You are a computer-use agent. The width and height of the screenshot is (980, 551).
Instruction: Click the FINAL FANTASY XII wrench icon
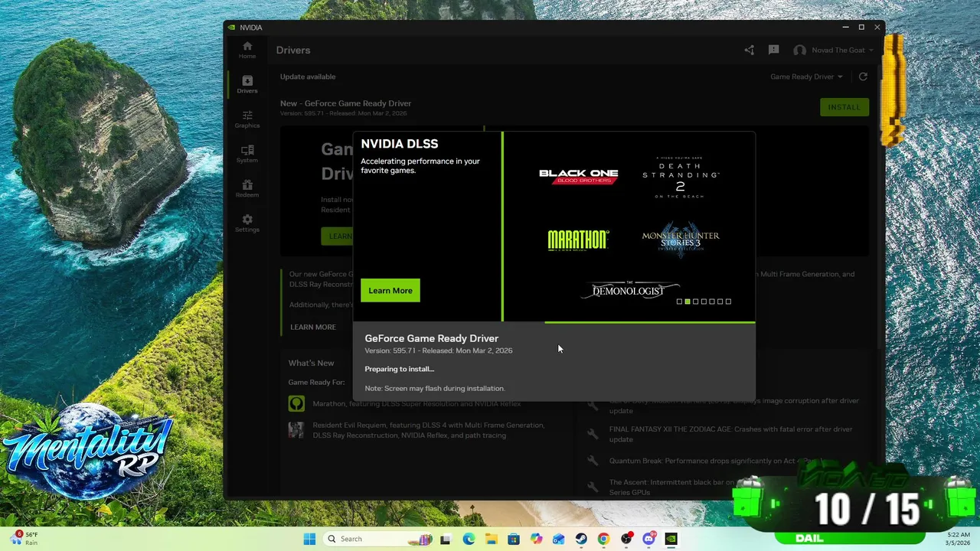593,434
